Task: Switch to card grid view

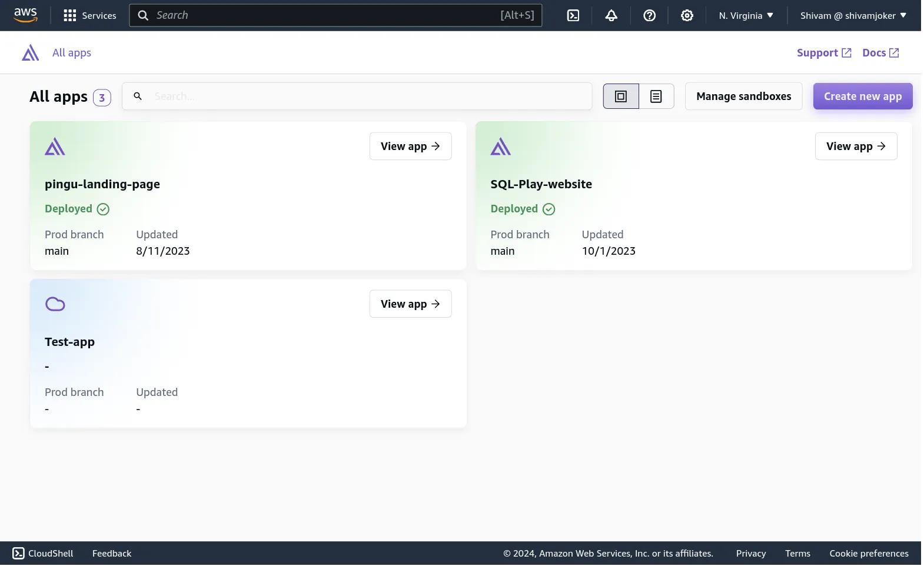Action: point(621,96)
